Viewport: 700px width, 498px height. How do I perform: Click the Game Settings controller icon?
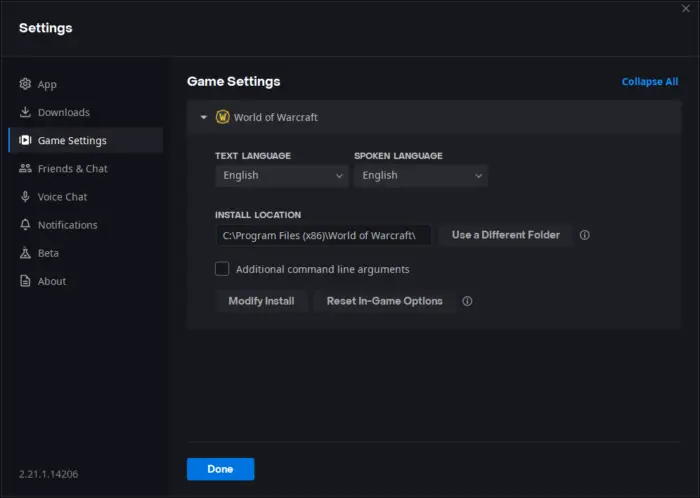(x=25, y=140)
